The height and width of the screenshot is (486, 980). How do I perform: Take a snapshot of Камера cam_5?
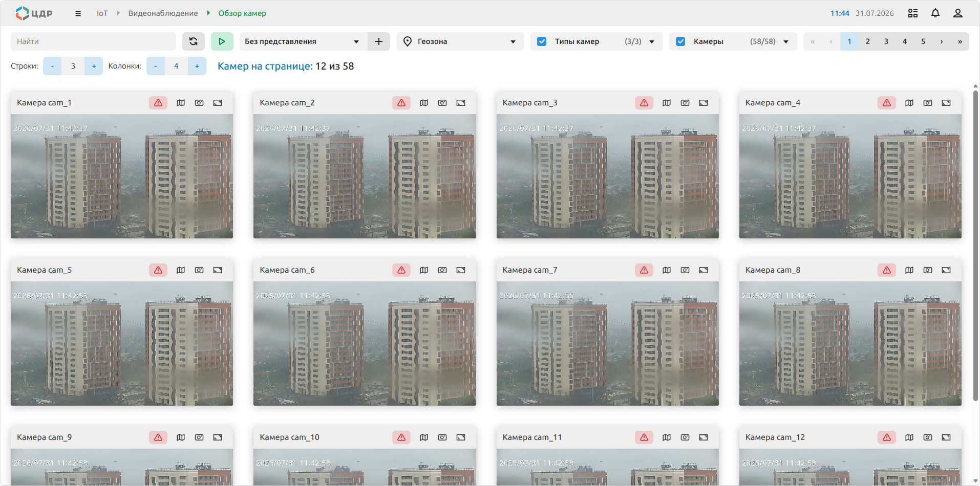[x=199, y=270]
